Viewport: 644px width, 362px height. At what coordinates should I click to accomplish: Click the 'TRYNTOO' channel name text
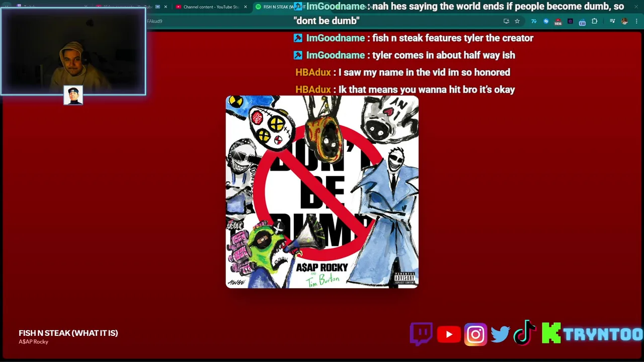click(x=603, y=334)
